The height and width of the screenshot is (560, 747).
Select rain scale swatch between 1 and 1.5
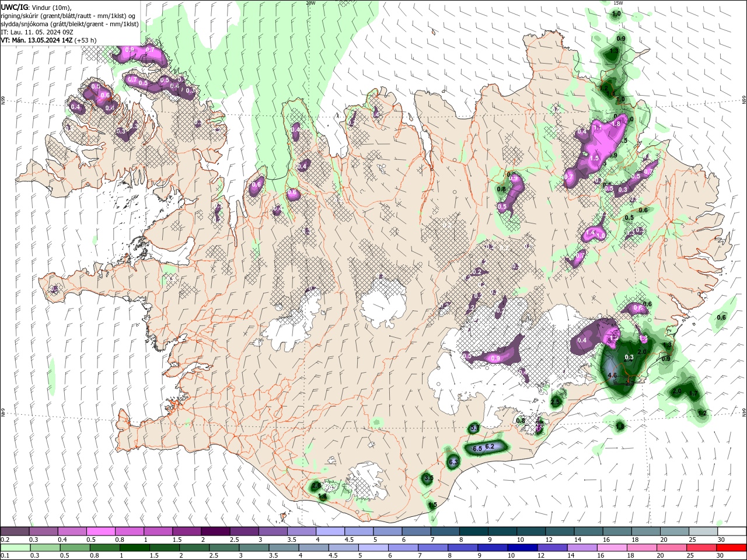click(134, 547)
